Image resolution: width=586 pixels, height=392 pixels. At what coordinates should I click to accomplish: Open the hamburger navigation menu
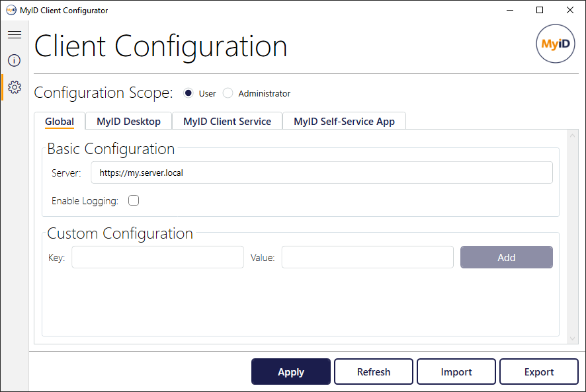[14, 34]
